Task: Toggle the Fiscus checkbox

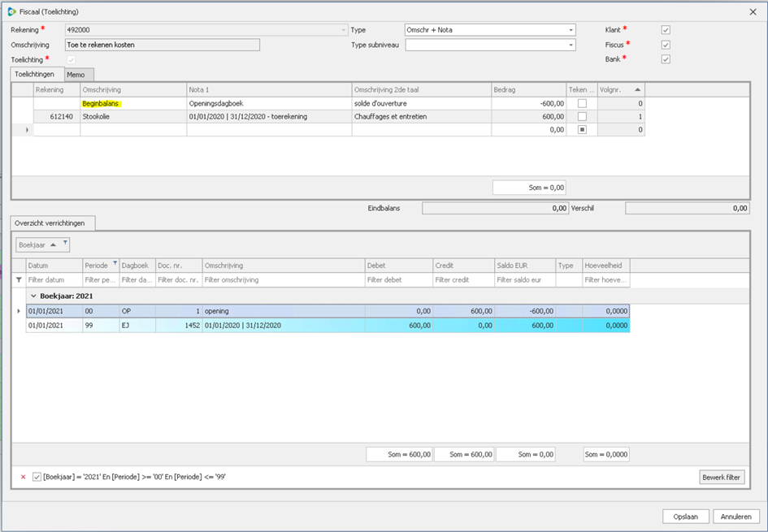Action: (666, 45)
